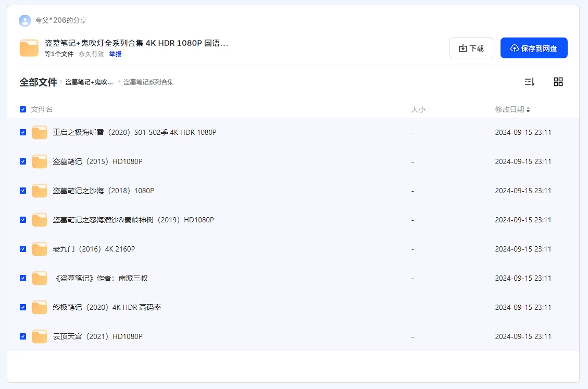Image resolution: width=588 pixels, height=389 pixels.
Task: Open 盗墓笔记之怒海潜沙&秦岭神树 folder name
Action: tap(133, 220)
